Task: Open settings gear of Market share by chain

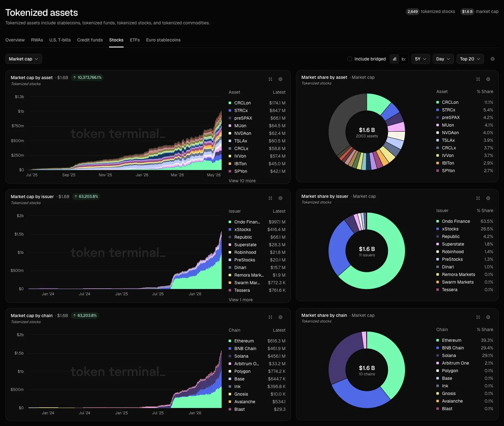Action: tap(488, 317)
